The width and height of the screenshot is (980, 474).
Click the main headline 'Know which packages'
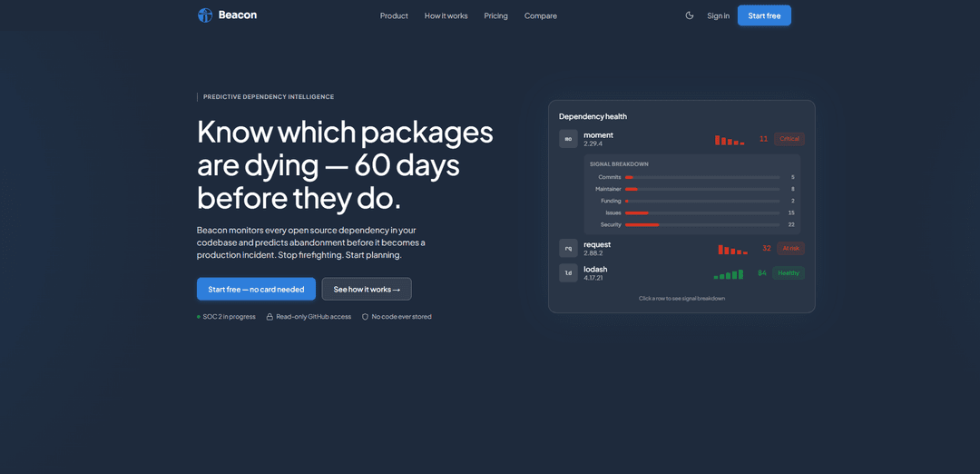(345, 133)
